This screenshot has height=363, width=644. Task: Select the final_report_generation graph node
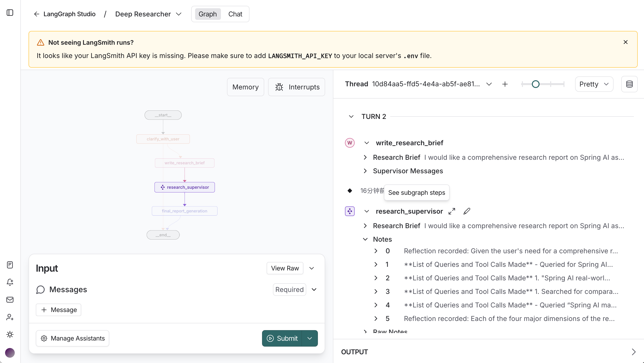(184, 211)
